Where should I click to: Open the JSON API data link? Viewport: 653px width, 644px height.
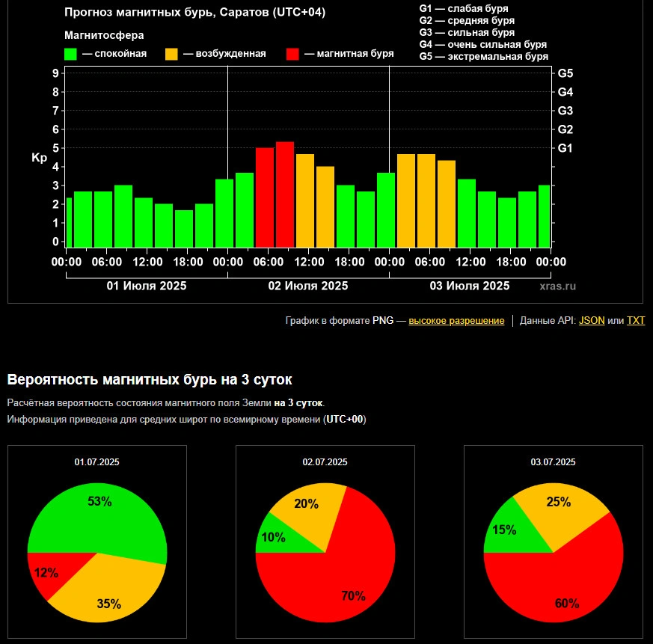[x=592, y=321]
